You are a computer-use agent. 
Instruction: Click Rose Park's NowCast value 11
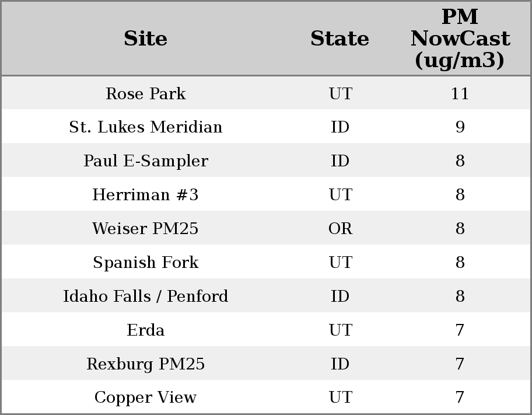pyautogui.click(x=460, y=93)
